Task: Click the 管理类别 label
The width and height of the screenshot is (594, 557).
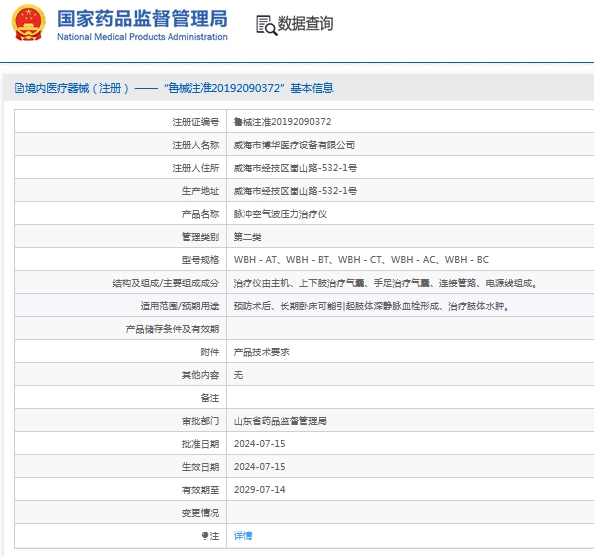Action: click(200, 237)
